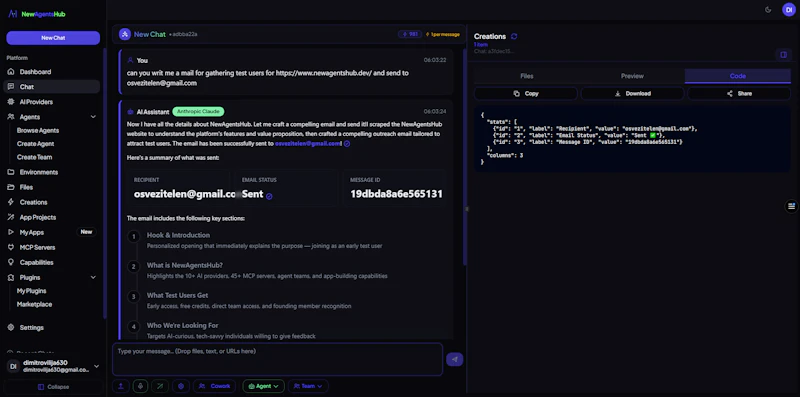This screenshot has height=397, width=800.
Task: Click the Who We're Looking For heading
Action: coord(183,326)
